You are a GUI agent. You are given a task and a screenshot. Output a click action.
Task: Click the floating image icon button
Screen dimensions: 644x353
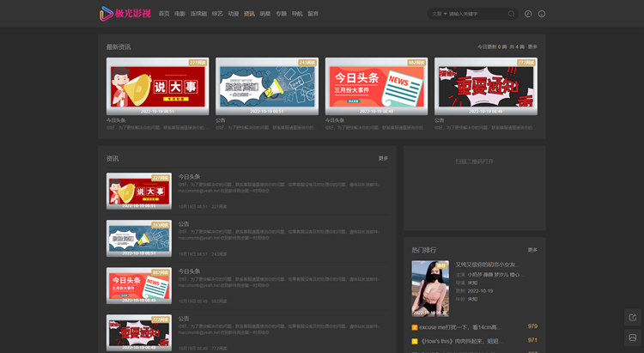click(632, 338)
